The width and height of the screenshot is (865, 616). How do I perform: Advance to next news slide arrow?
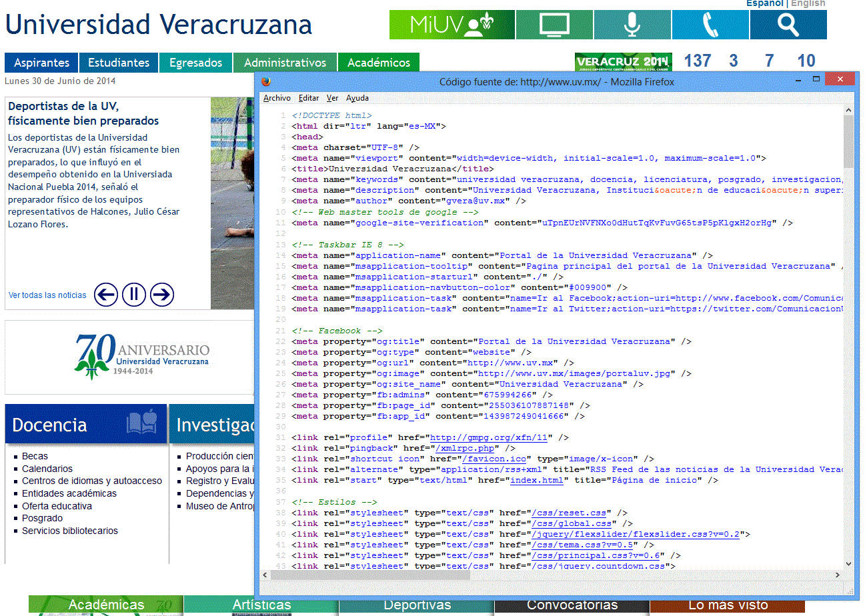(x=162, y=294)
